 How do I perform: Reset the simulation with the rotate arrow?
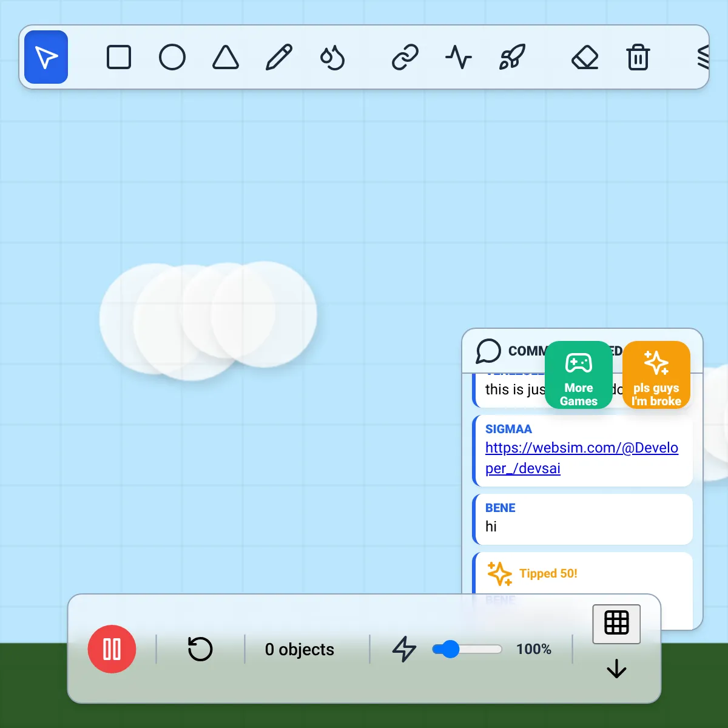pos(200,649)
